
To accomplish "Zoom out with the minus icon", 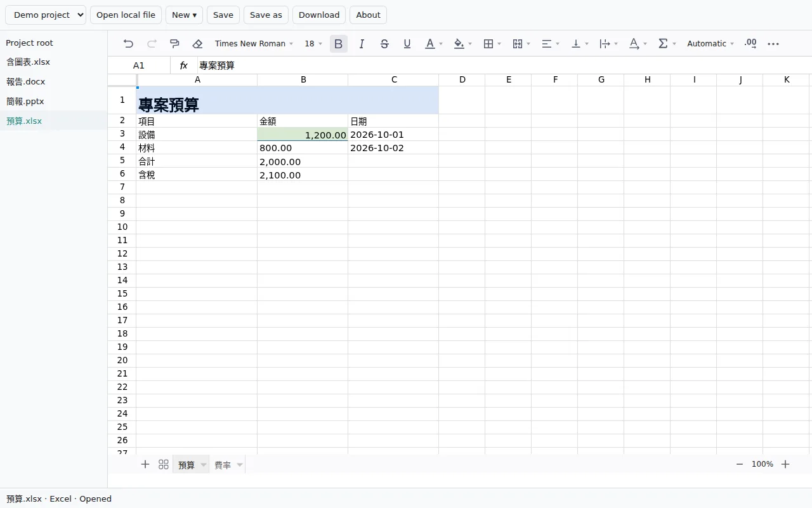I will coord(740,464).
